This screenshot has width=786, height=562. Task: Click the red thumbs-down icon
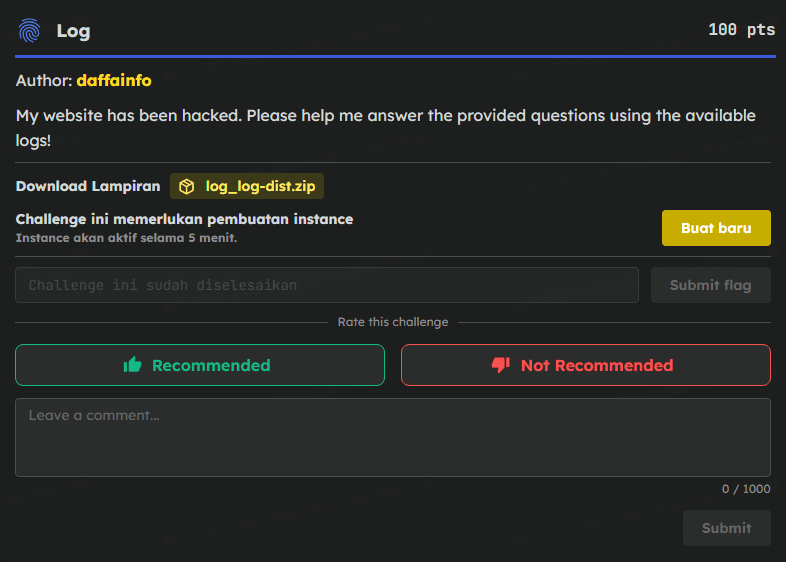pyautogui.click(x=501, y=365)
